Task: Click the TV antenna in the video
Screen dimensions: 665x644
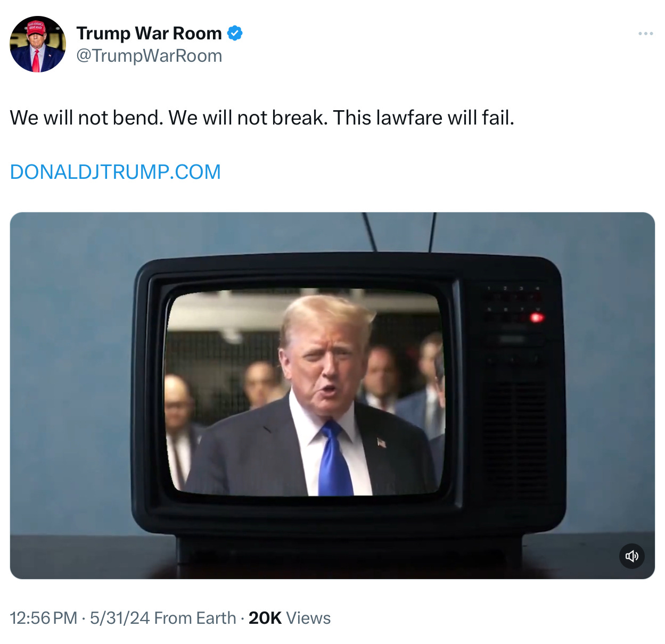Action: pyautogui.click(x=399, y=232)
